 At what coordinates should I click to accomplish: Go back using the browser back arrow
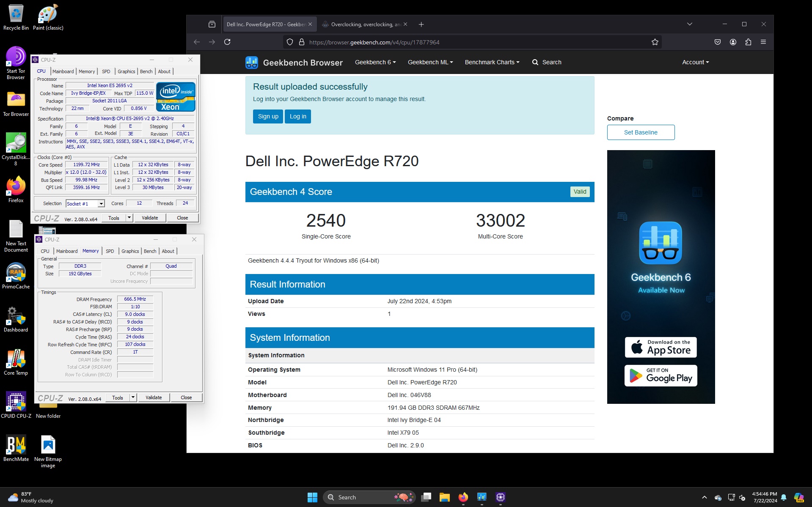(197, 42)
